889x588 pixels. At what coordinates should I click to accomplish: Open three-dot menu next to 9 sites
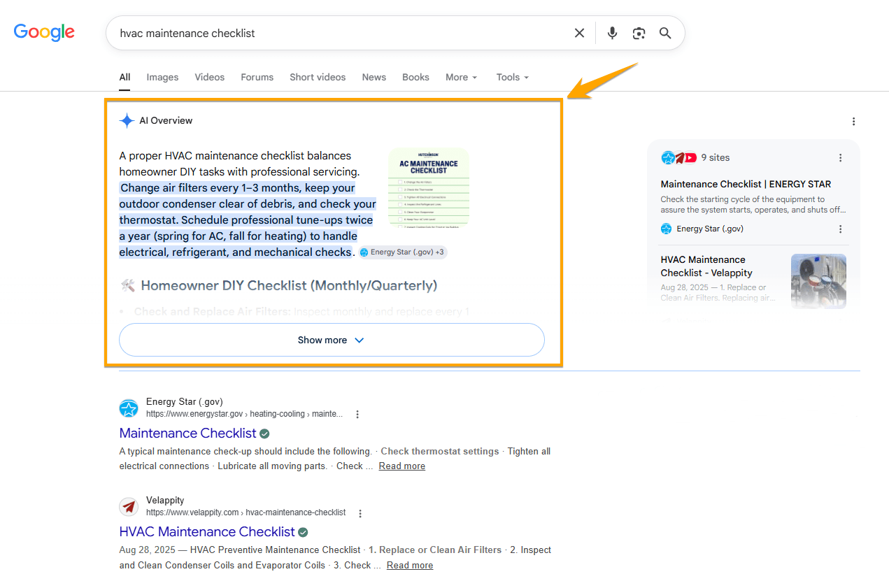pos(840,158)
